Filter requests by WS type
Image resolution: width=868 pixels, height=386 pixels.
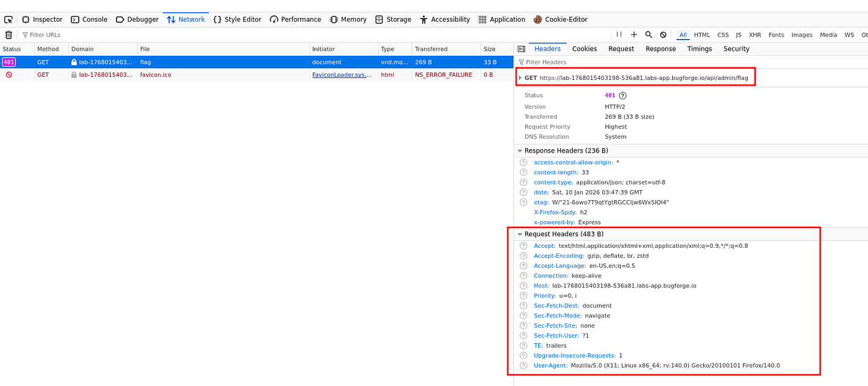pos(849,35)
